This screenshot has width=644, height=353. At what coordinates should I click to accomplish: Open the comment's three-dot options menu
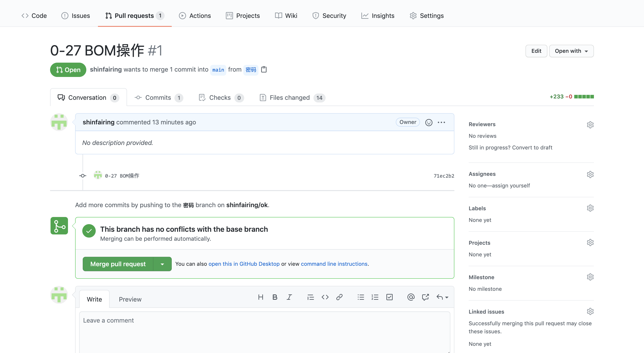pyautogui.click(x=441, y=122)
